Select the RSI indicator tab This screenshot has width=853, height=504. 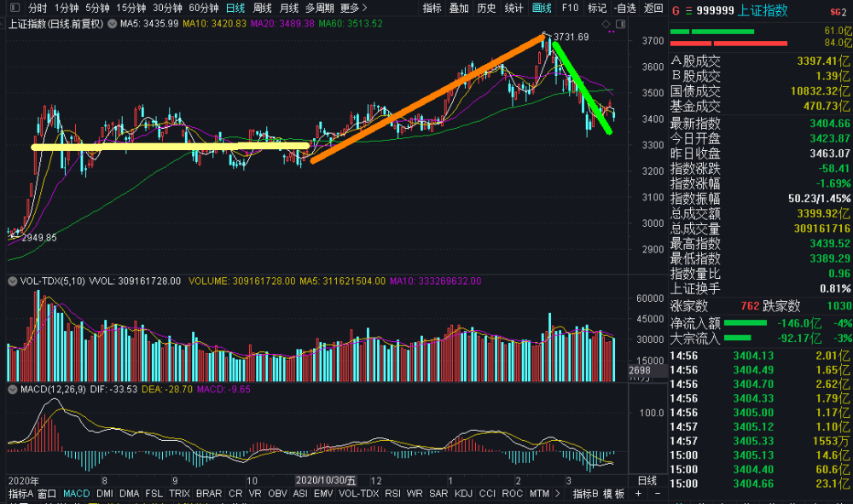(392, 494)
